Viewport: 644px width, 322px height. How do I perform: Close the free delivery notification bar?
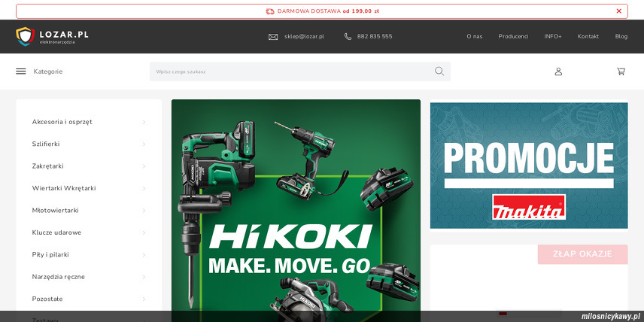(618, 11)
